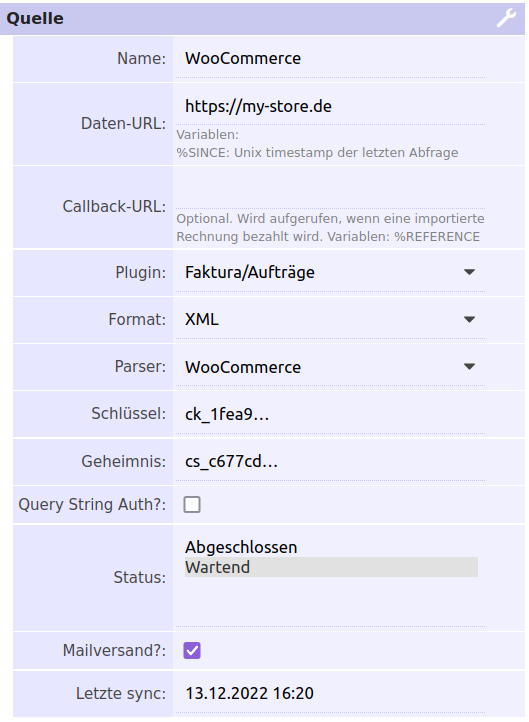Click the Mailversand label
This screenshot has width=529, height=722.
pyautogui.click(x=114, y=651)
